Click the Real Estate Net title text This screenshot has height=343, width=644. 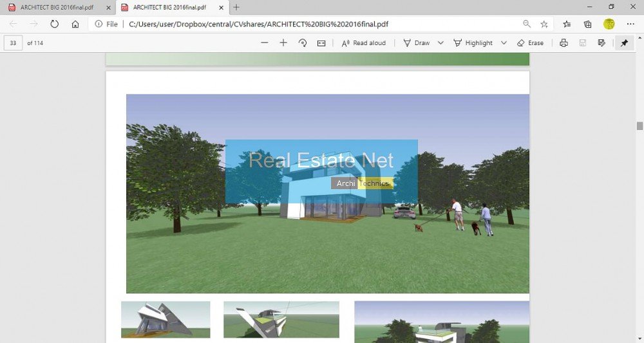321,160
